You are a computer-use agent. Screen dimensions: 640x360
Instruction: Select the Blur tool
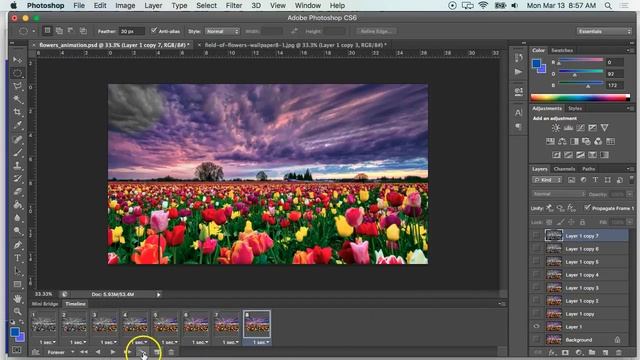point(17,218)
